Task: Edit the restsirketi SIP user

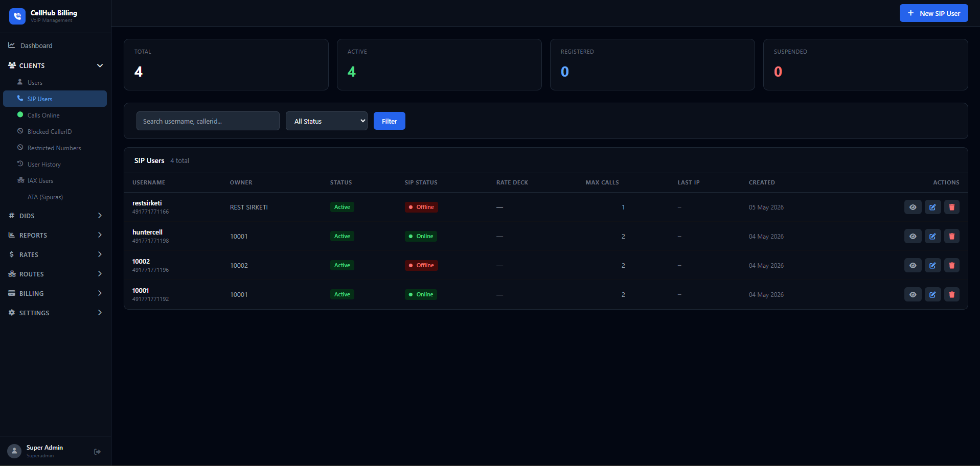Action: [x=932, y=207]
